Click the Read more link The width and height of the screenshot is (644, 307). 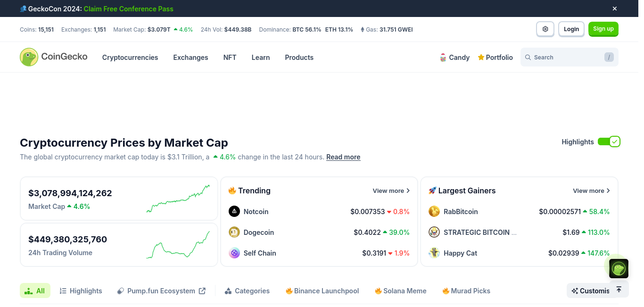(343, 157)
